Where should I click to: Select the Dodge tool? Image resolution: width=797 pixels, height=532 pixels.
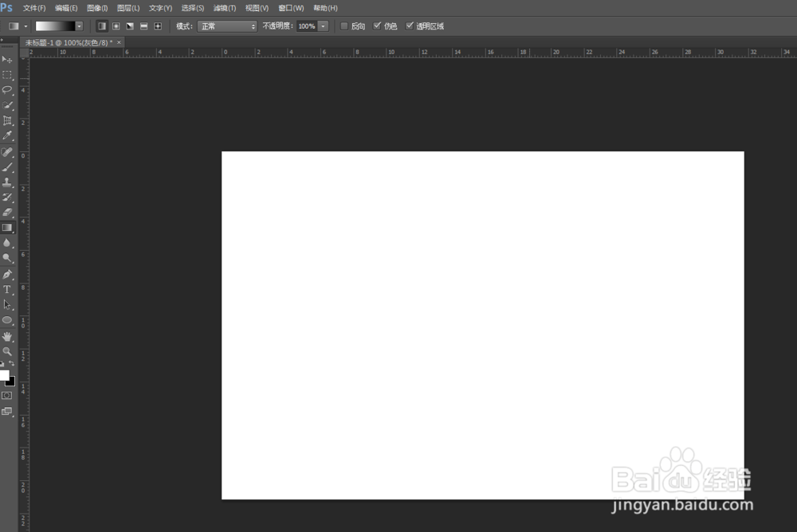point(7,258)
